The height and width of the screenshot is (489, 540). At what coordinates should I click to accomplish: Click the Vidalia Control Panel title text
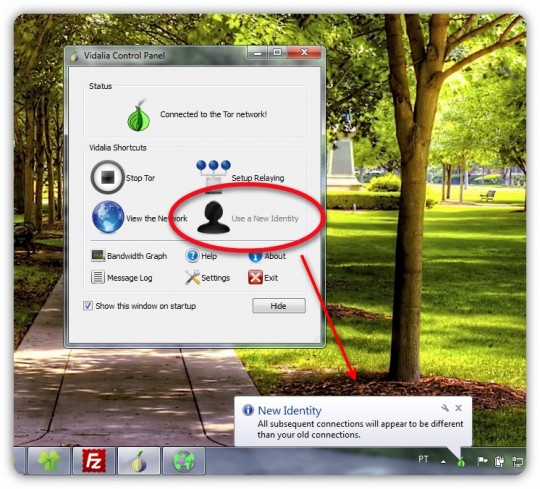[124, 55]
